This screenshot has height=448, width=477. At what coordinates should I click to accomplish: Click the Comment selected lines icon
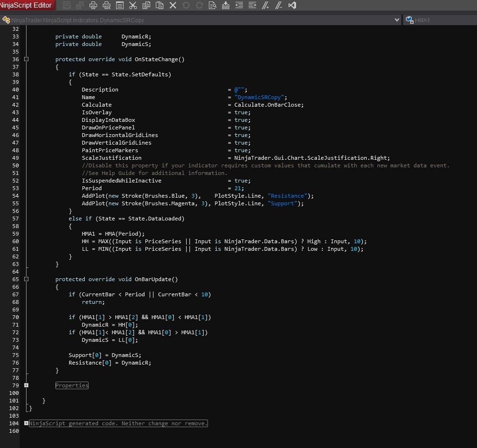[x=266, y=6]
